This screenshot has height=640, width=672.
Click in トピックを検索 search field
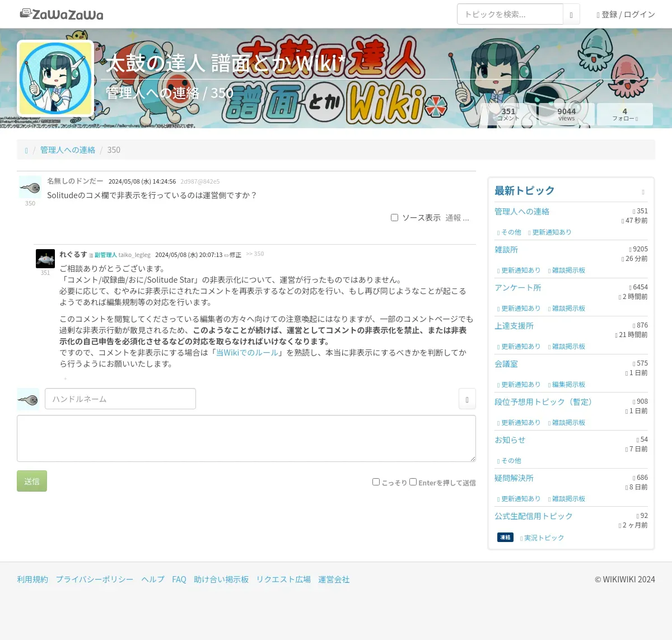pyautogui.click(x=510, y=14)
